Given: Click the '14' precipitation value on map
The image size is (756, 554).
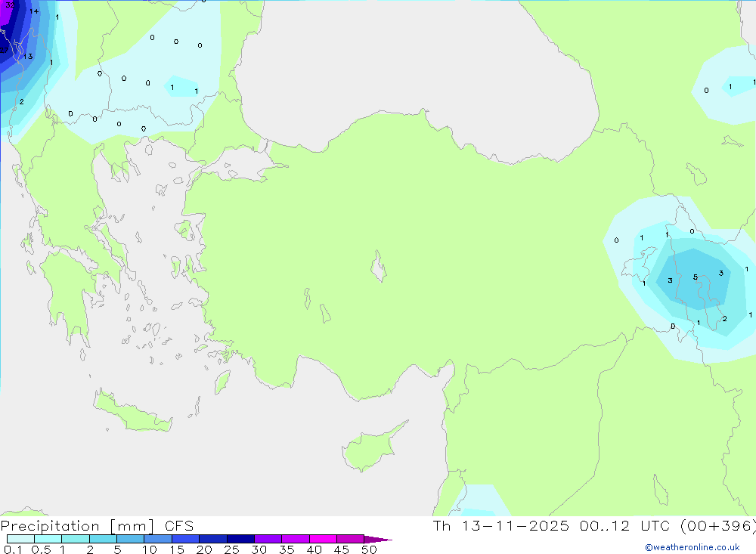Looking at the screenshot, I should pos(34,11).
